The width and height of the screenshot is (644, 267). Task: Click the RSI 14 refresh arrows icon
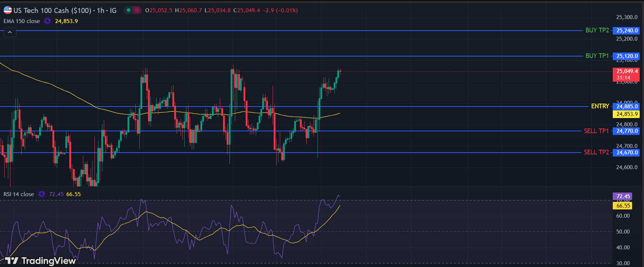(42, 194)
